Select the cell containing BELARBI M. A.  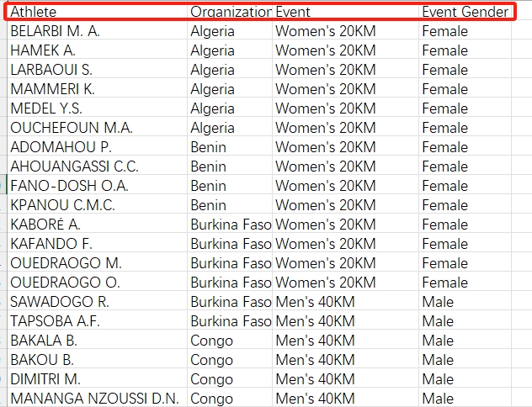pos(97,31)
